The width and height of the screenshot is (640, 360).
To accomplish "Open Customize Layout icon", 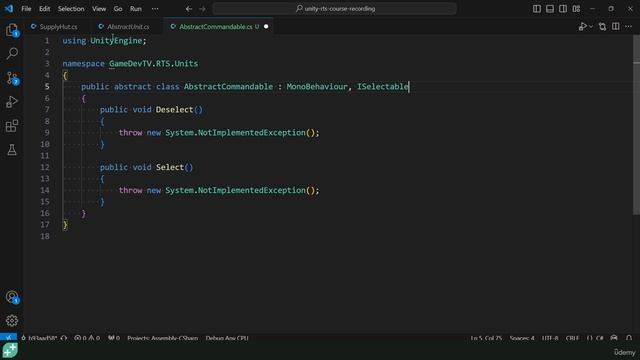I will coord(576,9).
